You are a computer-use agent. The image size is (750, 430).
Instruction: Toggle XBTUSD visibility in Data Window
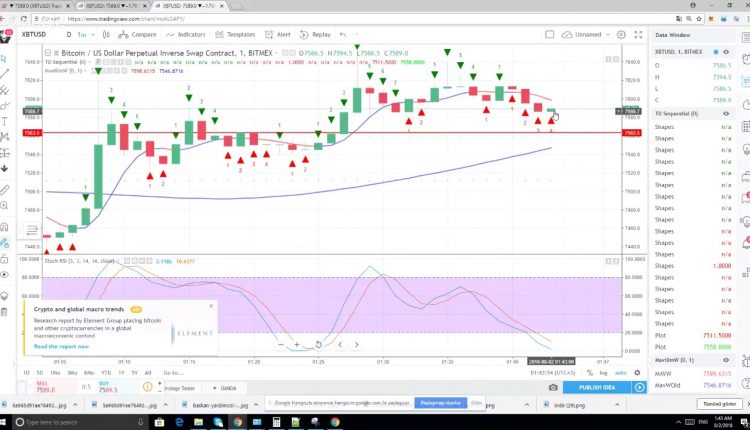(726, 52)
